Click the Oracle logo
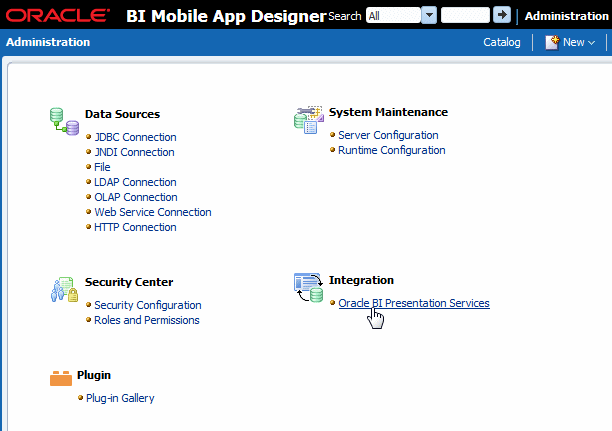This screenshot has height=431, width=612. click(58, 16)
